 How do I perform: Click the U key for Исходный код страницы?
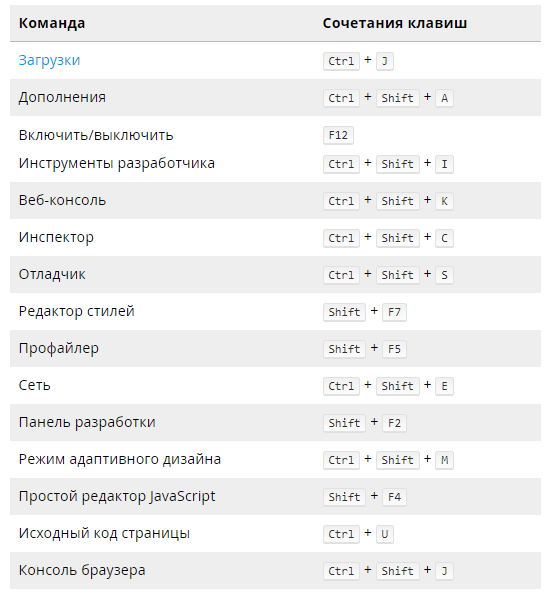point(385,534)
